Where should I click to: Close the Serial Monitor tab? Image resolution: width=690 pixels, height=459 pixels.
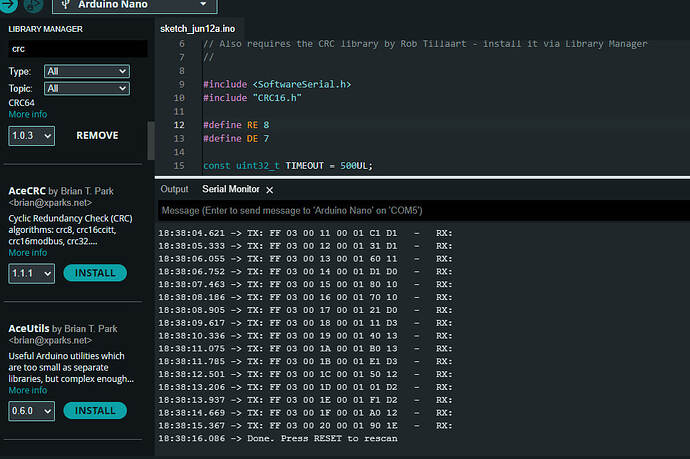pyautogui.click(x=270, y=190)
